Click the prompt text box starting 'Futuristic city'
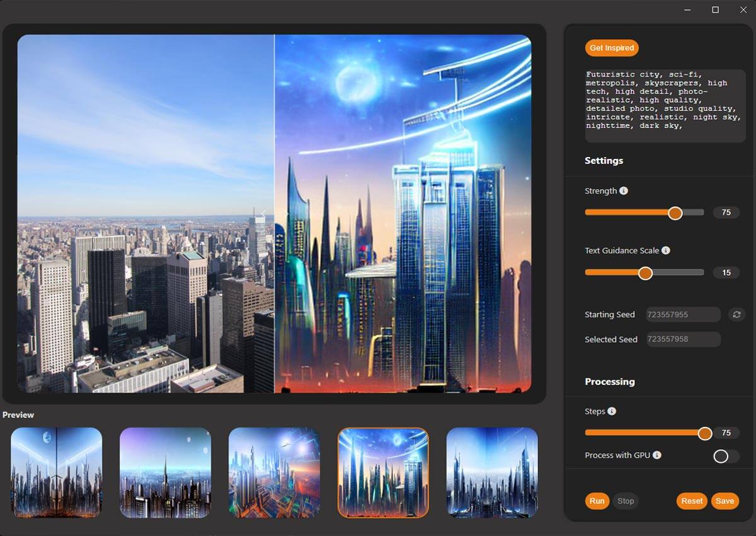This screenshot has height=536, width=756. click(x=665, y=105)
